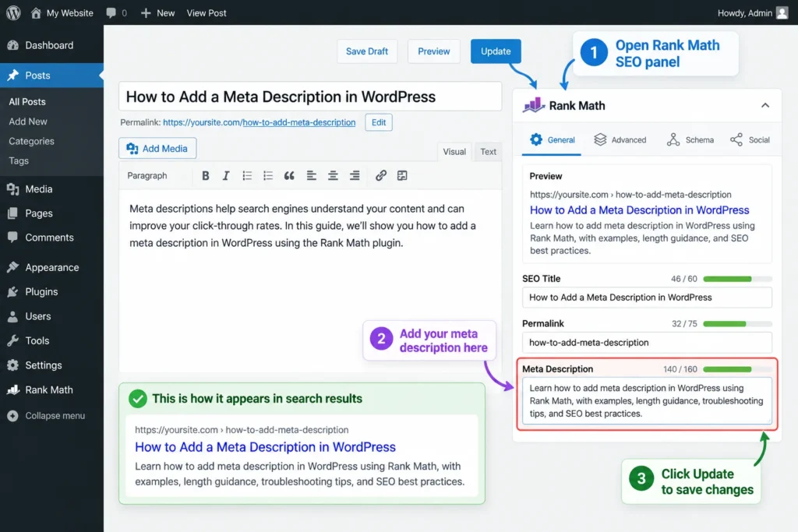Select All Posts submenu
798x532 pixels.
tap(27, 102)
